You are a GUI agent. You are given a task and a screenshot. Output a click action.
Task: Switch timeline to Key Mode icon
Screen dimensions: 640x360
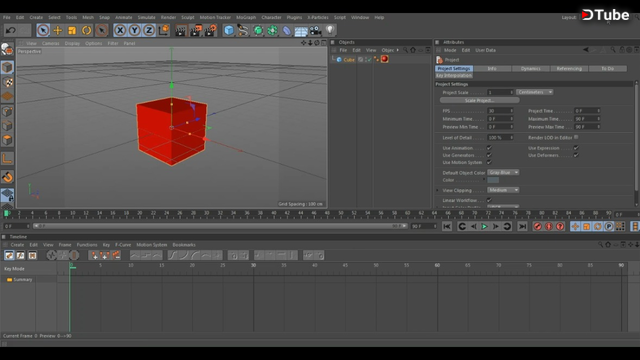(9, 256)
